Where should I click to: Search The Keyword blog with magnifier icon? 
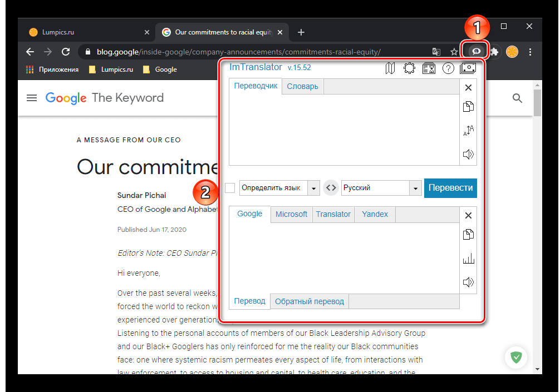[517, 98]
